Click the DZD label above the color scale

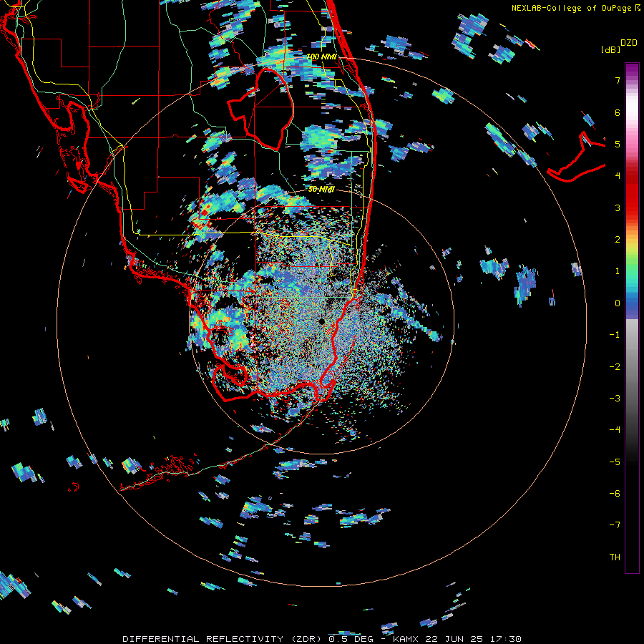click(629, 43)
